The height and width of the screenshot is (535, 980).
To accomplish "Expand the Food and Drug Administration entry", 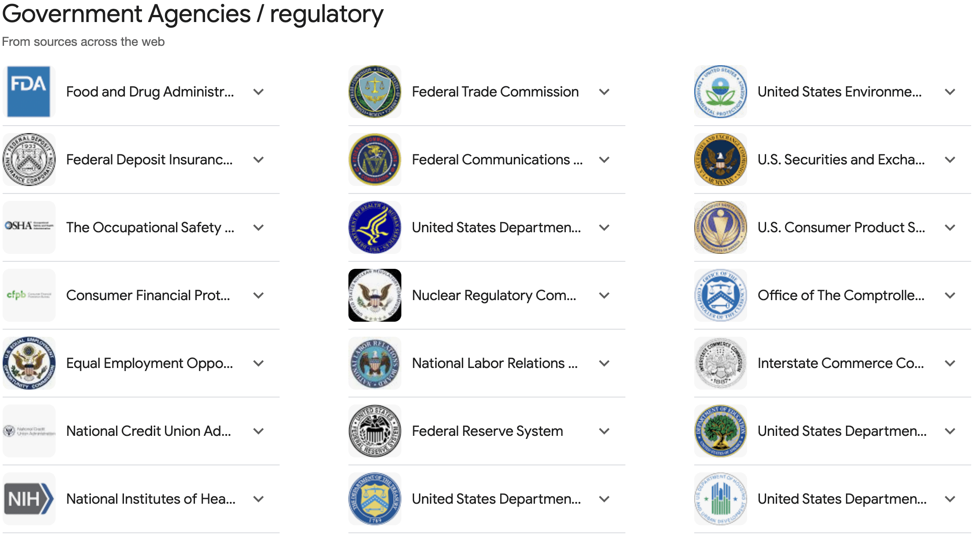I will tap(259, 92).
